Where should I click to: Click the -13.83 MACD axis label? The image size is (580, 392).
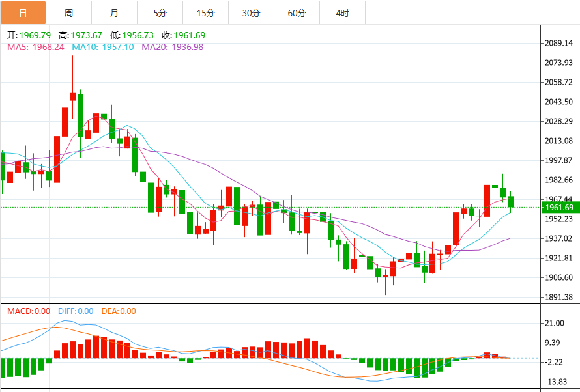tap(556, 382)
